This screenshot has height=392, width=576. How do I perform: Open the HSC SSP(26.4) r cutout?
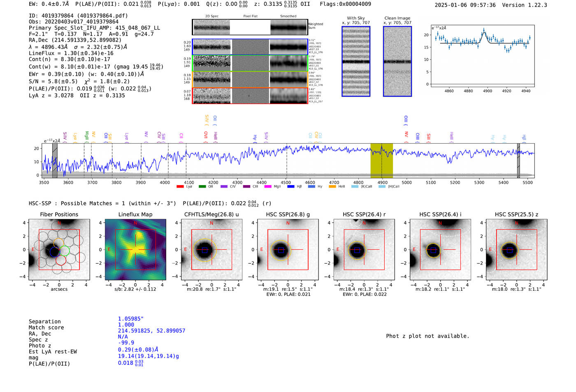coord(364,250)
